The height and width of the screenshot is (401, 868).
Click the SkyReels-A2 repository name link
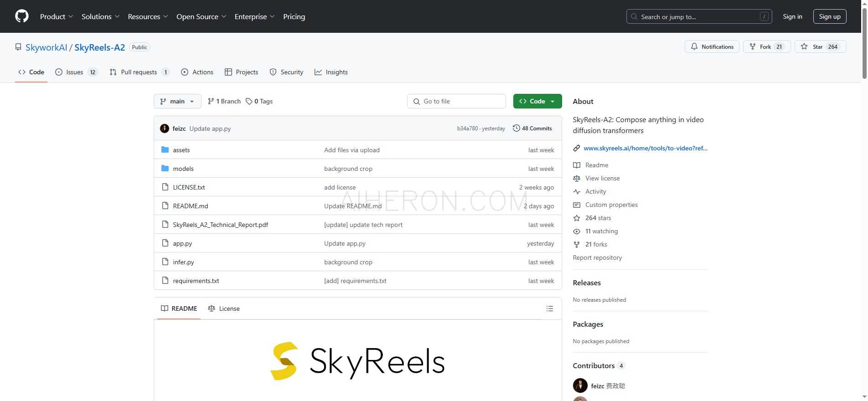point(99,47)
